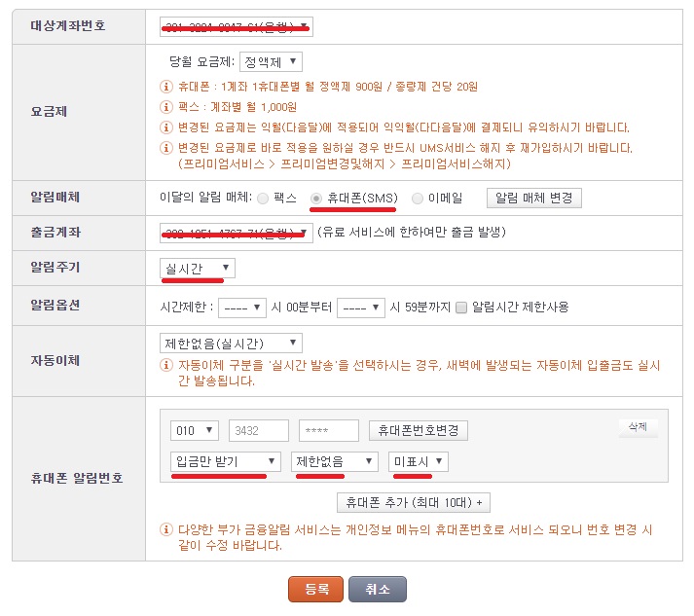694x616 pixels.
Task: Select the 휴대폰(SMS) radio button
Action: (x=316, y=199)
